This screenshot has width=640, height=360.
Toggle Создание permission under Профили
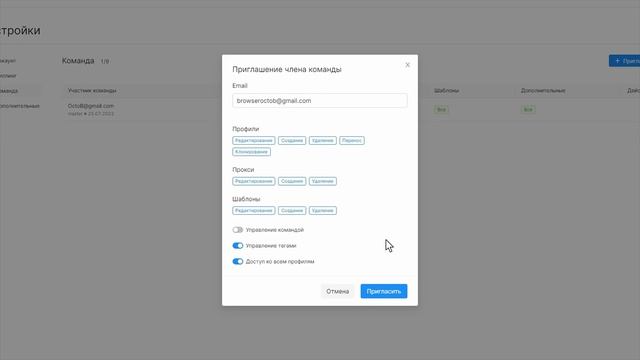(x=292, y=140)
